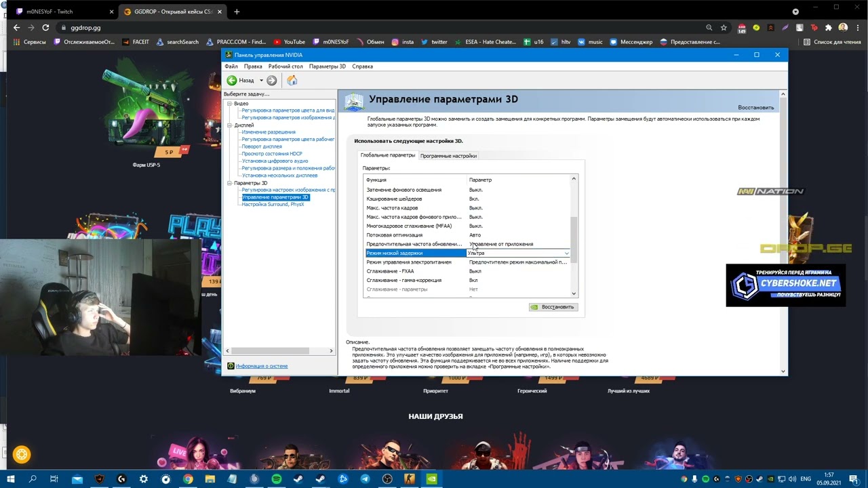Viewport: 868px width, 488px height.
Task: Select Затенение фонового освещения row
Action: coord(468,190)
